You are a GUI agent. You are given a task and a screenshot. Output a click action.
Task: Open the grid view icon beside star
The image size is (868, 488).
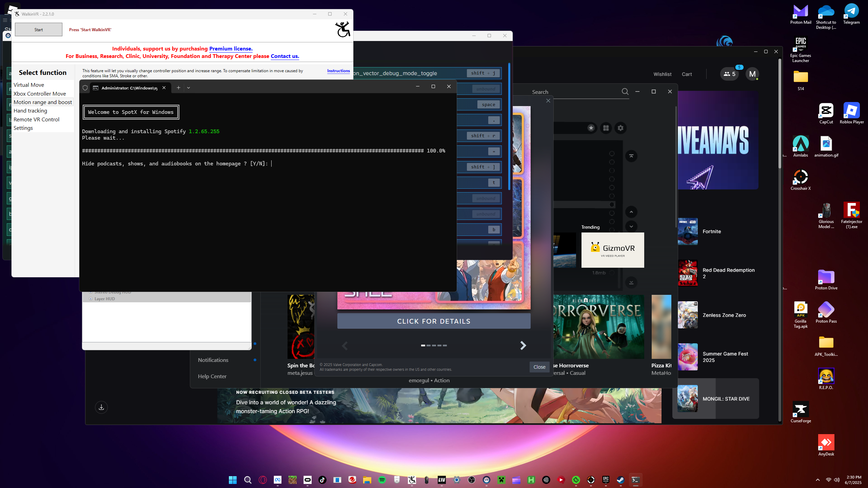click(x=606, y=128)
